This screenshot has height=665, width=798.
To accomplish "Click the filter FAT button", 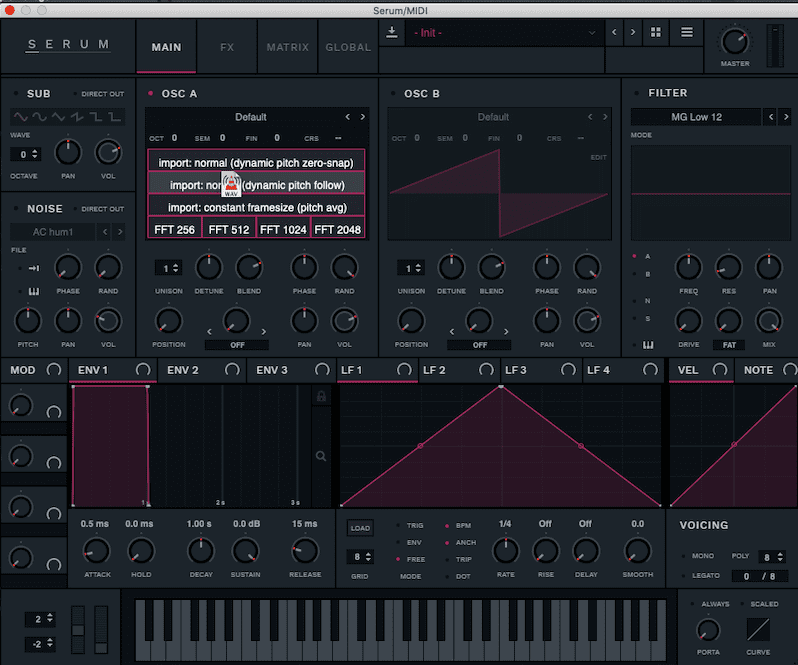I will pyautogui.click(x=729, y=345).
